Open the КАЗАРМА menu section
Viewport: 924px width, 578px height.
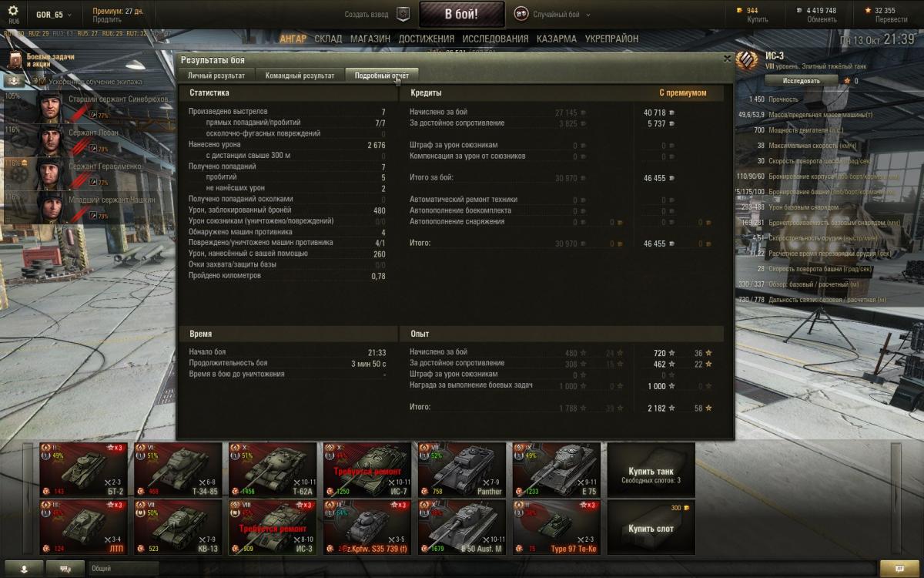pyautogui.click(x=557, y=39)
